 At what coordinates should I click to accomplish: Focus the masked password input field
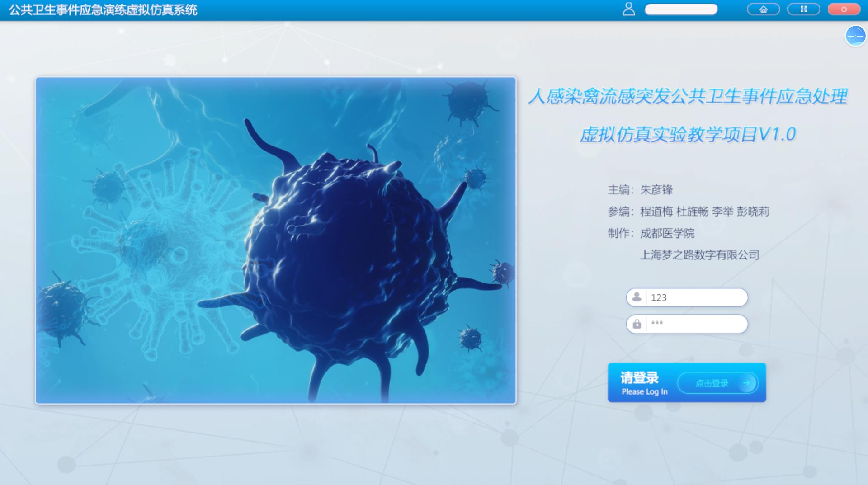point(687,324)
